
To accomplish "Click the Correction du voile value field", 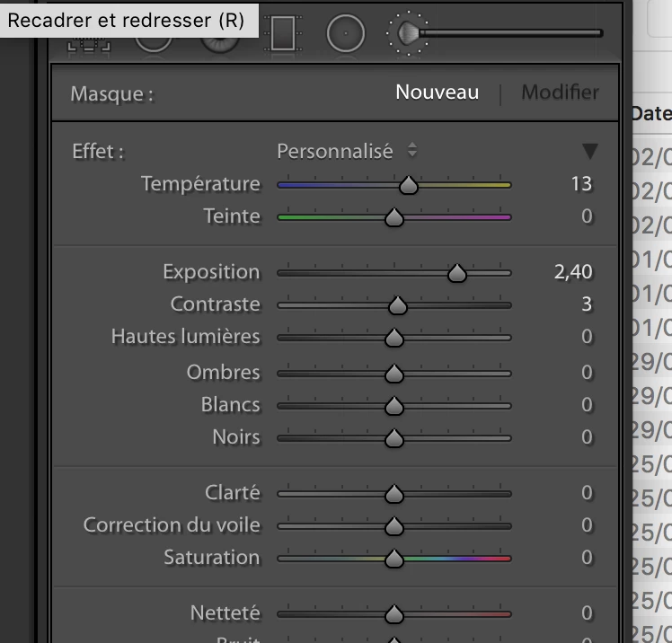I will 588,525.
